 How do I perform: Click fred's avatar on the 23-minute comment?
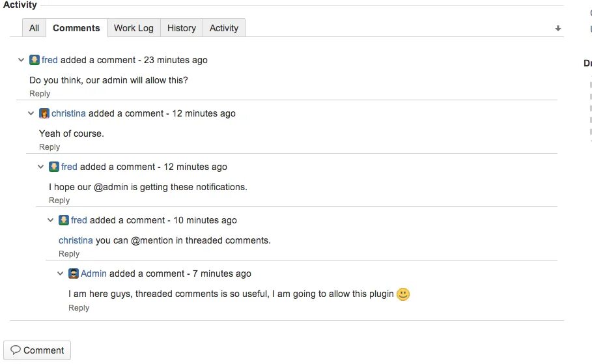[35, 60]
